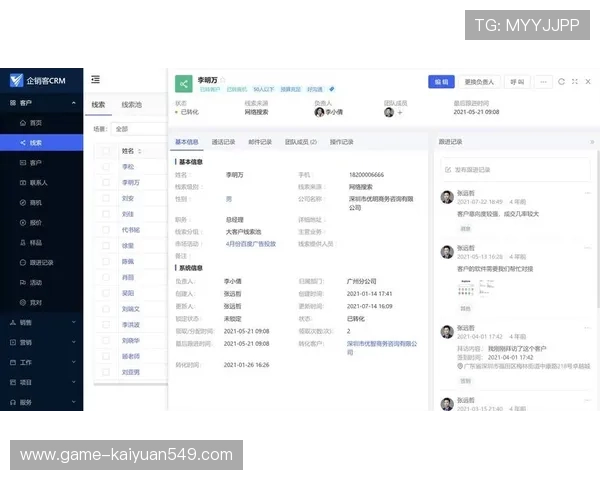This screenshot has width=600, height=480.
Task: Click the 更换负责人 button
Action: pyautogui.click(x=479, y=82)
